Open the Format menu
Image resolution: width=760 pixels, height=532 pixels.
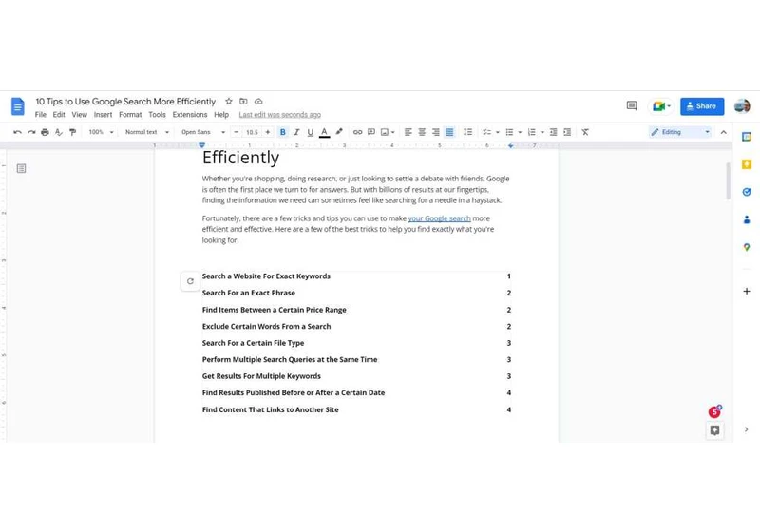coord(130,115)
